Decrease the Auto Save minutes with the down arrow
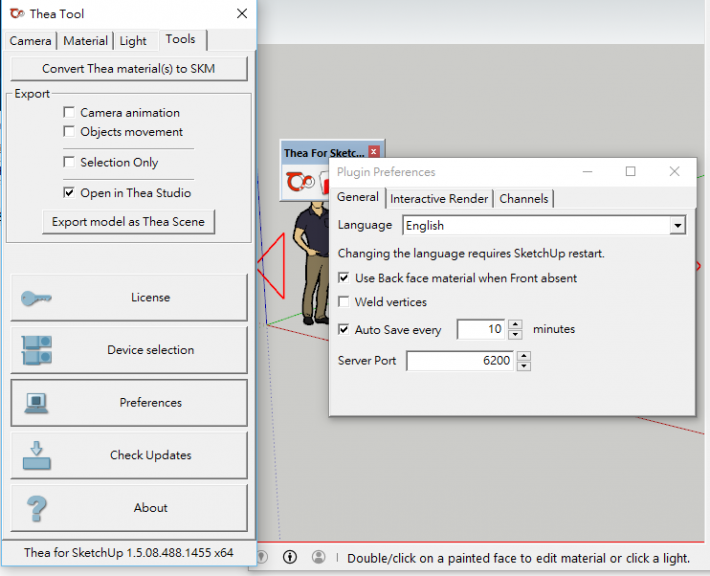The image size is (710, 576). click(x=515, y=335)
